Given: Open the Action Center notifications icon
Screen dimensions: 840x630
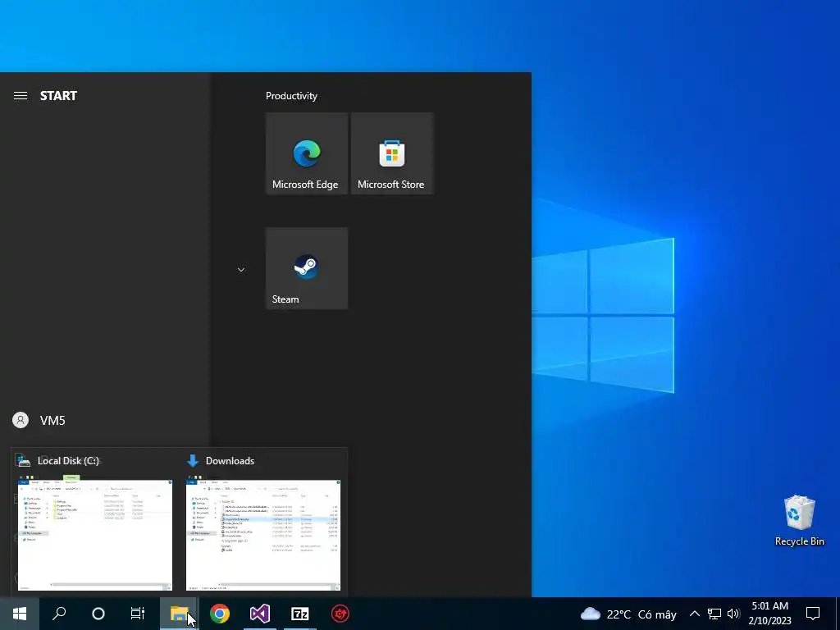Looking at the screenshot, I should [813, 614].
